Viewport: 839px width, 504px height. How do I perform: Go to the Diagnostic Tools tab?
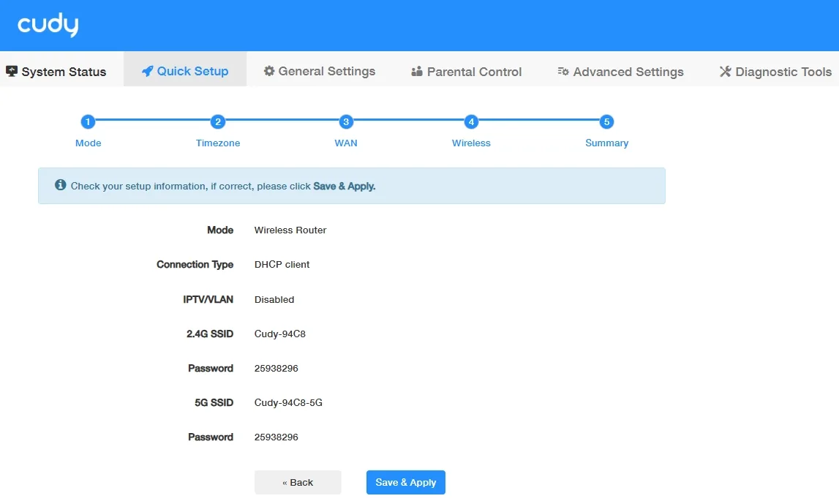tap(776, 72)
